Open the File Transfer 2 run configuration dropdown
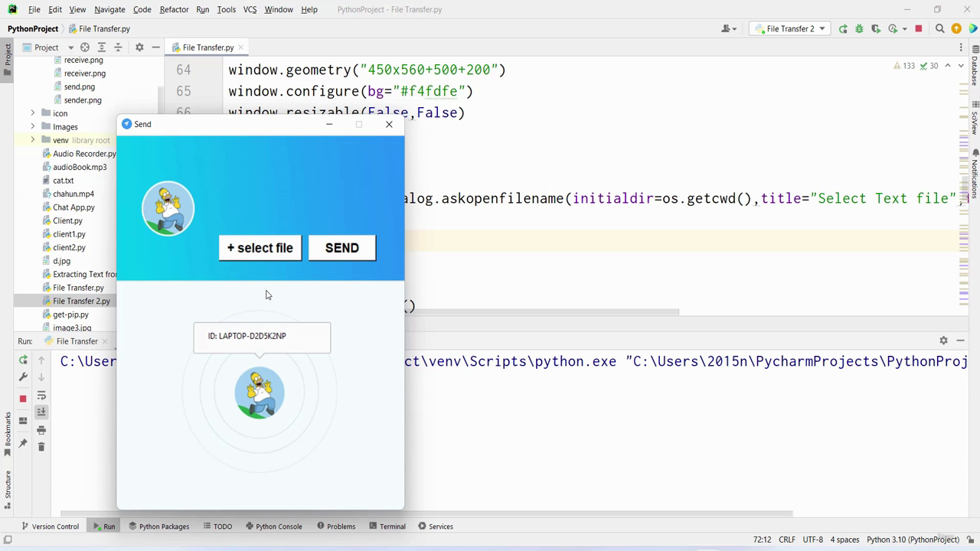The image size is (980, 551). [791, 29]
